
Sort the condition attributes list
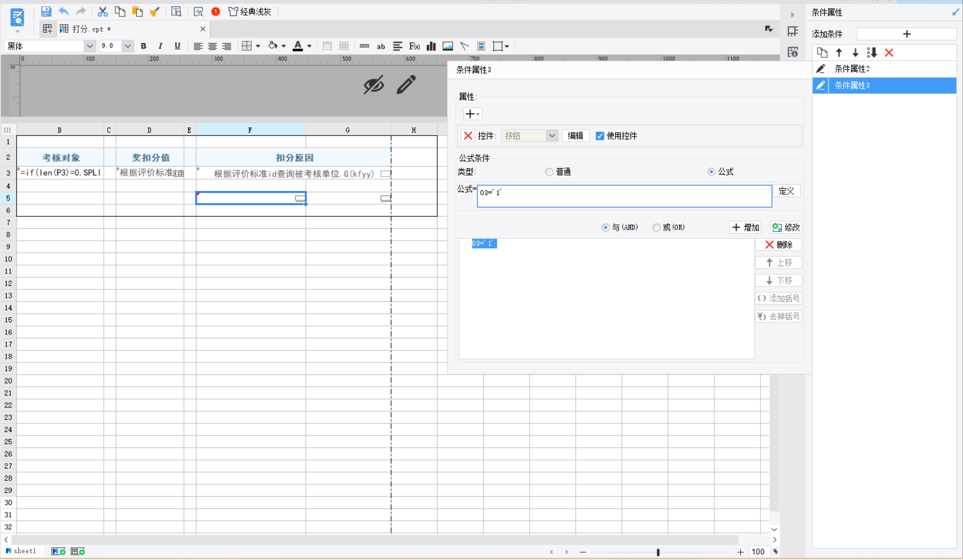click(x=872, y=53)
